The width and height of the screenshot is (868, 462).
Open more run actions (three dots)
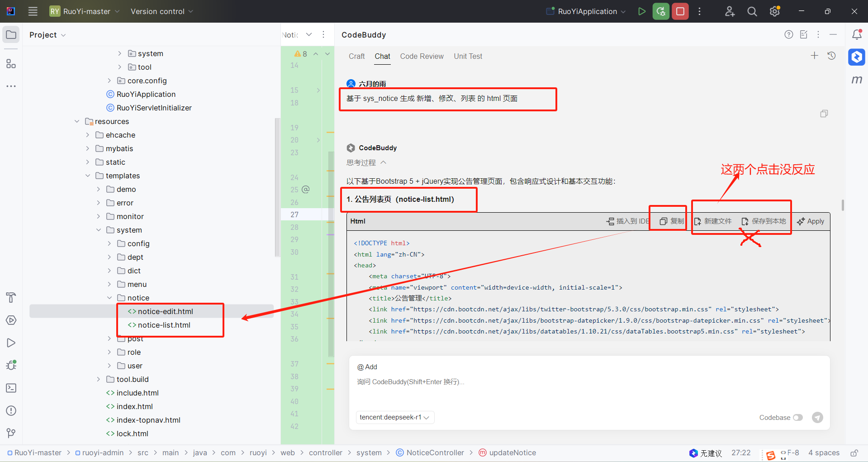coord(699,11)
